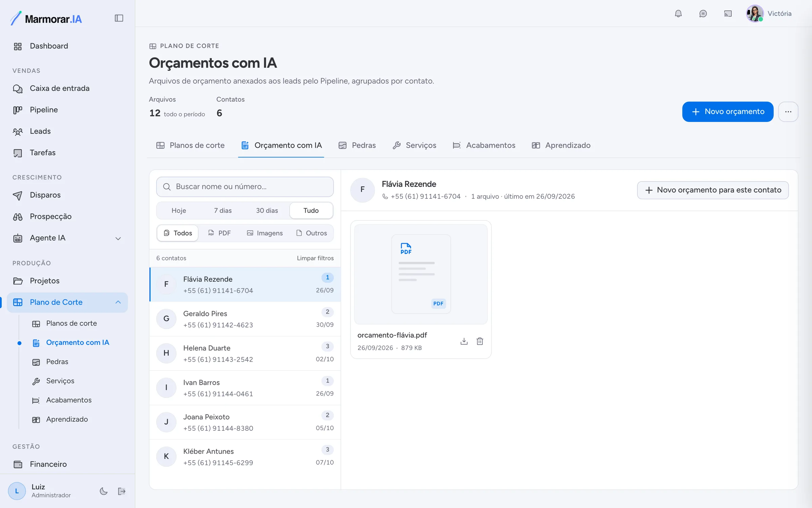This screenshot has height=508, width=812.
Task: Expand the Agente IA menu chevron
Action: [118, 238]
